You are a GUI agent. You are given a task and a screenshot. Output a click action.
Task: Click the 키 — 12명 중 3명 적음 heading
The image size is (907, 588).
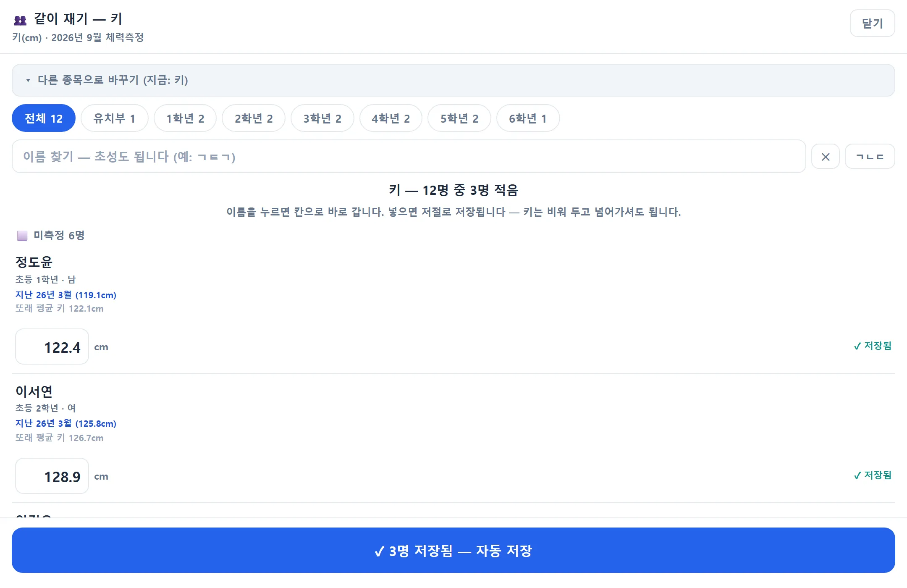coord(453,190)
